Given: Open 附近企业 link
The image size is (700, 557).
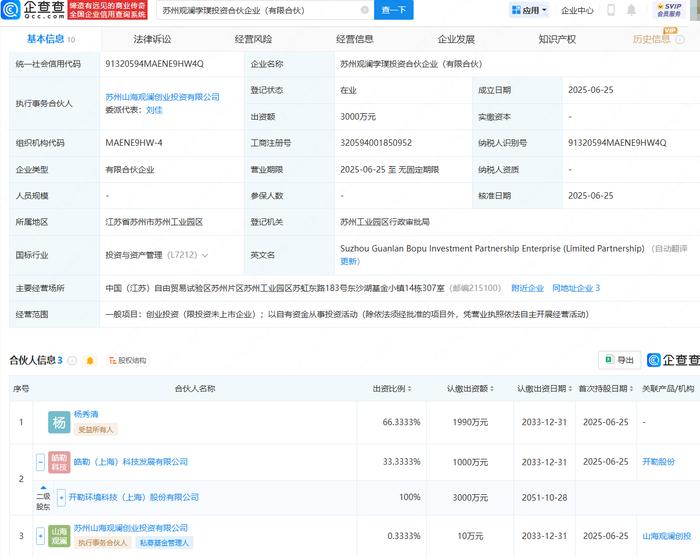Looking at the screenshot, I should 527,288.
